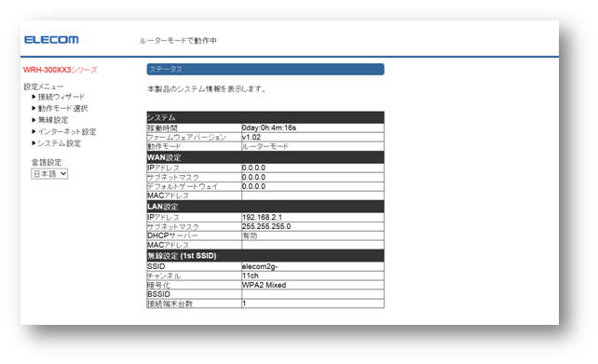The image size is (598, 364).
Task: Click the チャンネル label cell
Action: [x=194, y=276]
